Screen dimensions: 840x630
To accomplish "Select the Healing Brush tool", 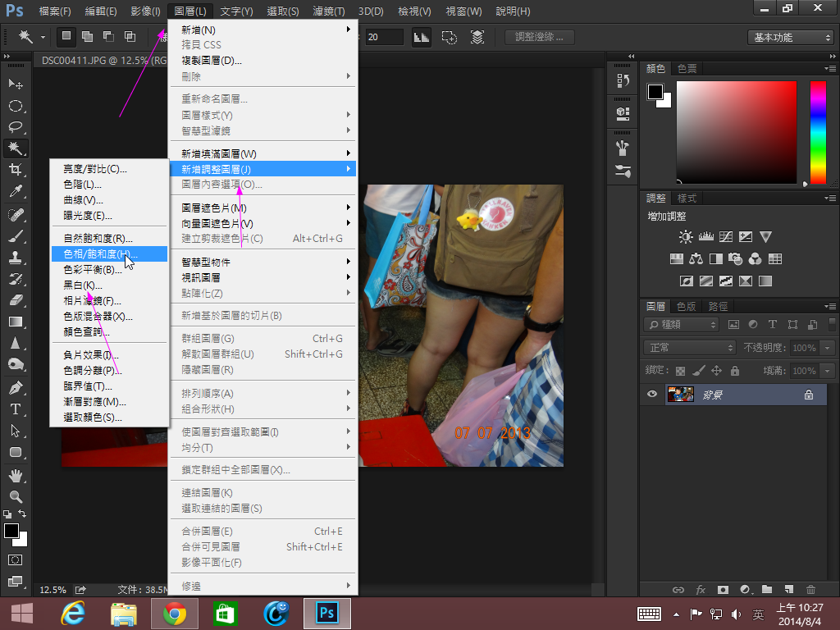I will (16, 215).
